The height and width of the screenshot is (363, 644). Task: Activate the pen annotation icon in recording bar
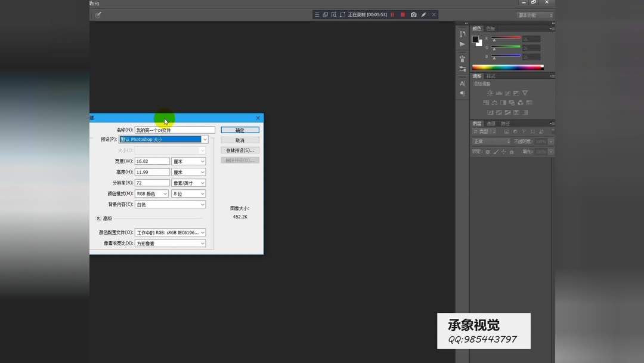point(423,14)
